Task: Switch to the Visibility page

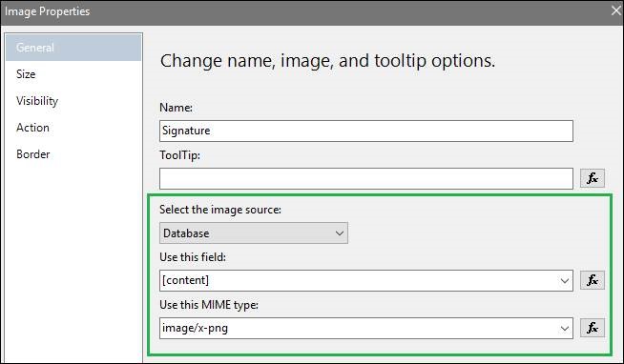Action: point(73,101)
